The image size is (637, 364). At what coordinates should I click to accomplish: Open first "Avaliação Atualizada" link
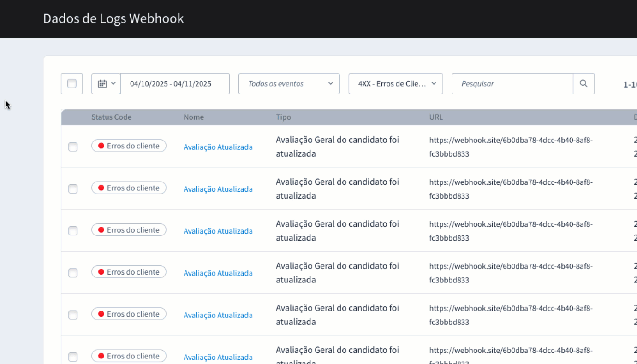click(x=218, y=147)
